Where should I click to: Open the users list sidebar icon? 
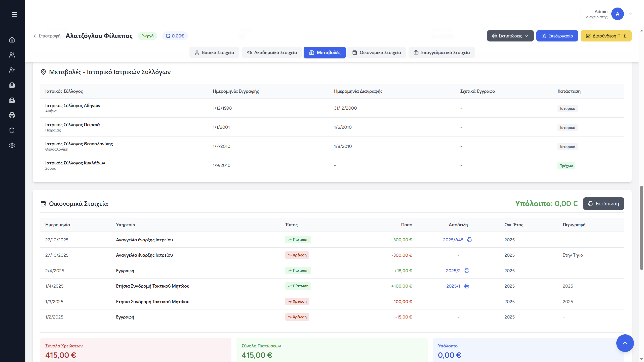(x=12, y=55)
